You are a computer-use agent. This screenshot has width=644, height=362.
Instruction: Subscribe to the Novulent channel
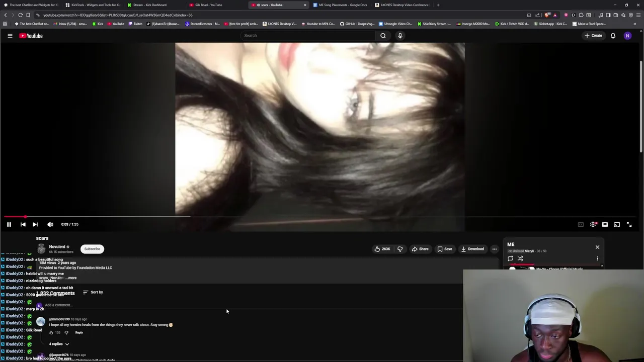point(92,249)
